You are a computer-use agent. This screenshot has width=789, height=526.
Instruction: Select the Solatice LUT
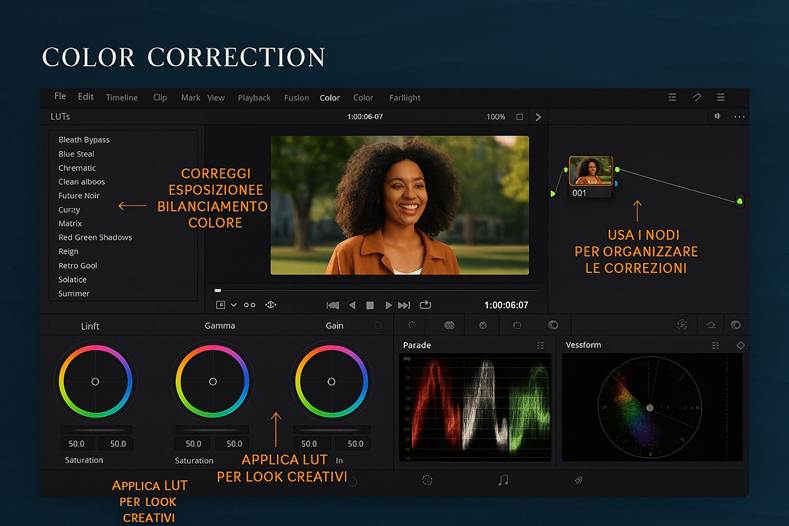(72, 280)
